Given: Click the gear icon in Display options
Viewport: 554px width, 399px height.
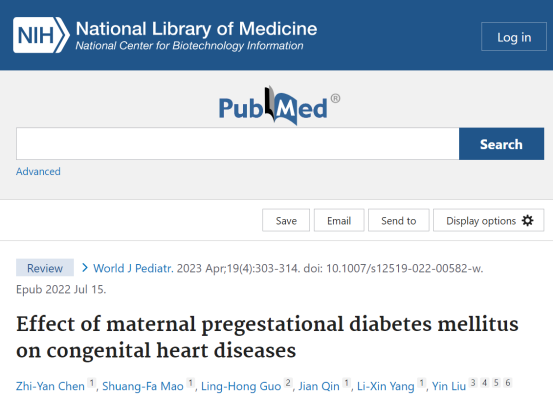Looking at the screenshot, I should point(528,221).
